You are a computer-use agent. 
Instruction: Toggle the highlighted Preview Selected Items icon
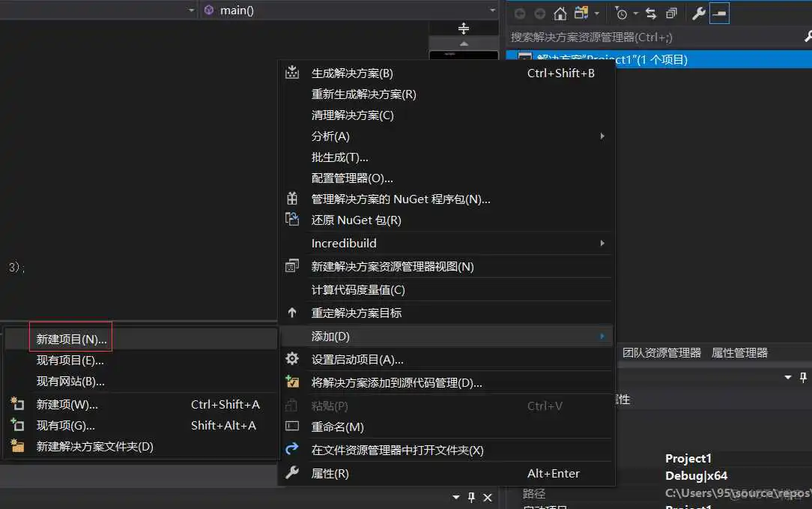coord(719,13)
